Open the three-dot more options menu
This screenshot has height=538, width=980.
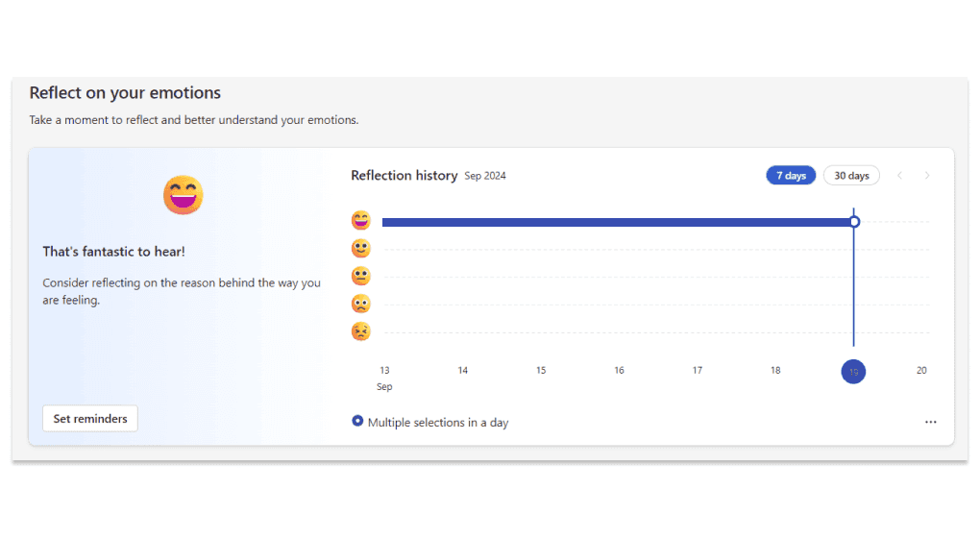point(930,422)
